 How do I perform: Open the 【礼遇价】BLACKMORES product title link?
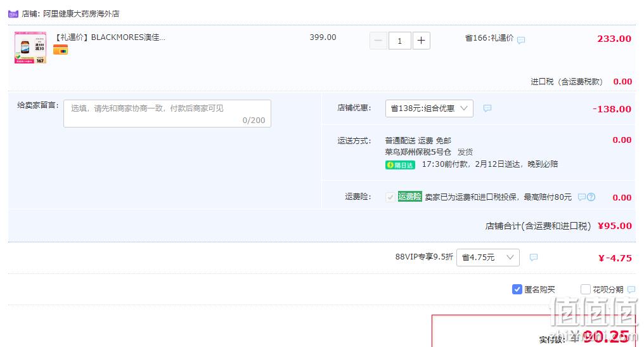110,37
